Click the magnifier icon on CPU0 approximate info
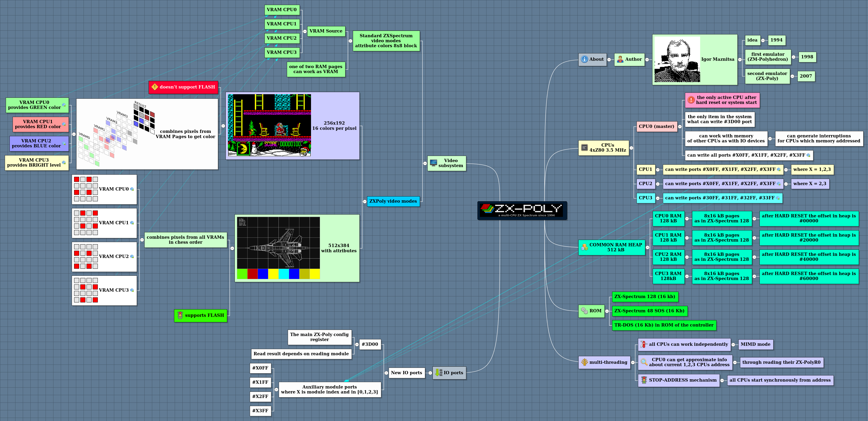This screenshot has height=421, width=868. pyautogui.click(x=644, y=362)
